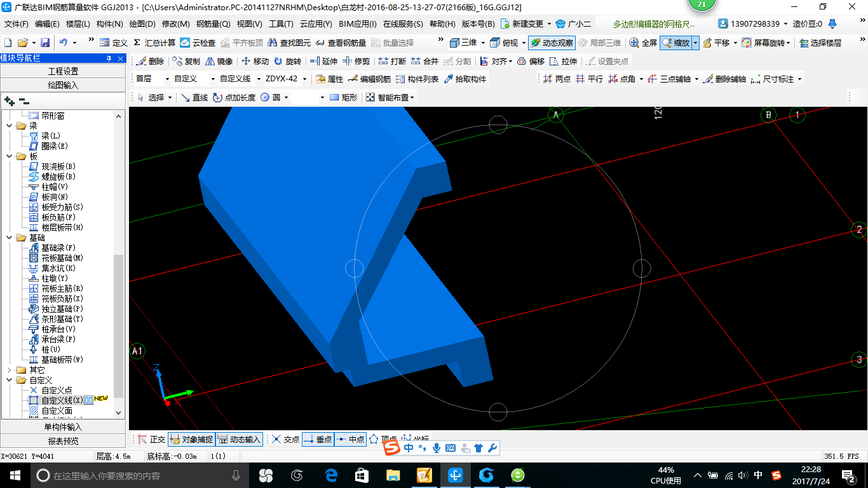Image resolution: width=868 pixels, height=488 pixels.
Task: Toggle 中点 midpoint snap
Action: coord(350,439)
